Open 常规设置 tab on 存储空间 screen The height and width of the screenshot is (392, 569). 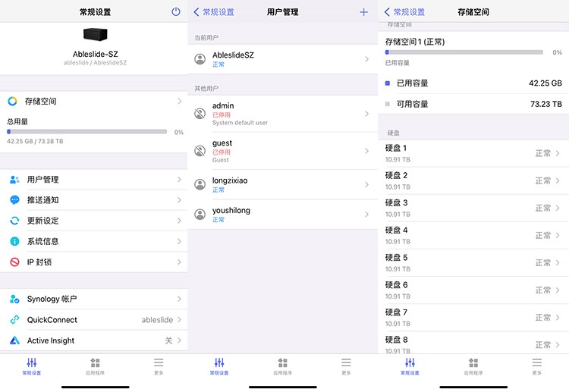click(410, 366)
